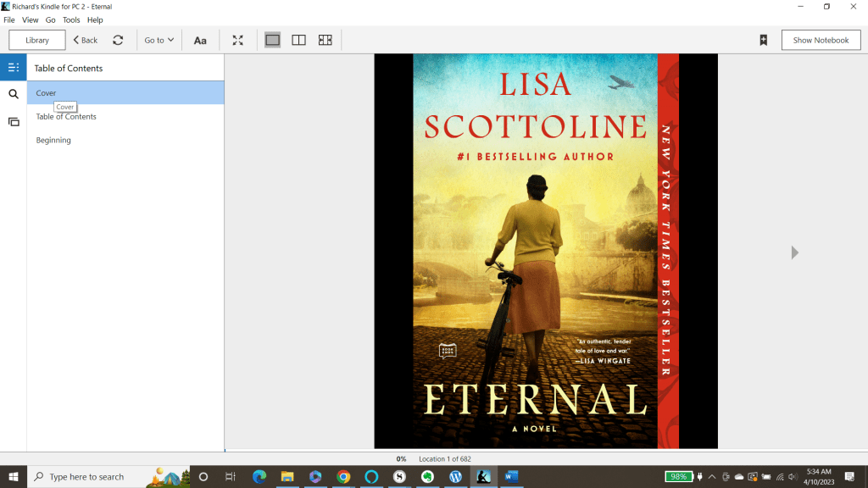Enter full screen reading mode
868x488 pixels.
point(238,40)
